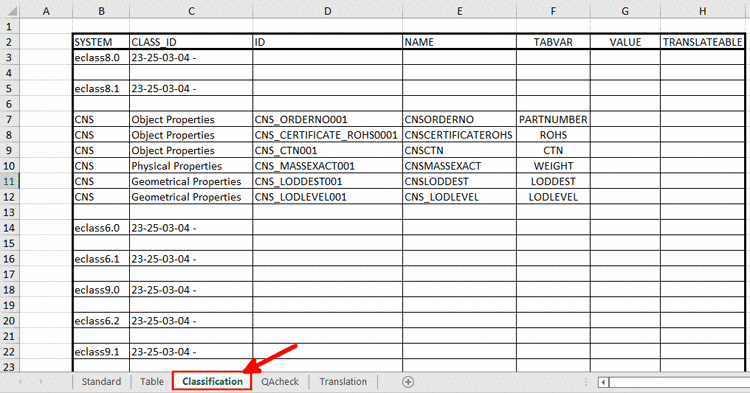Click the ID header cell

point(328,42)
